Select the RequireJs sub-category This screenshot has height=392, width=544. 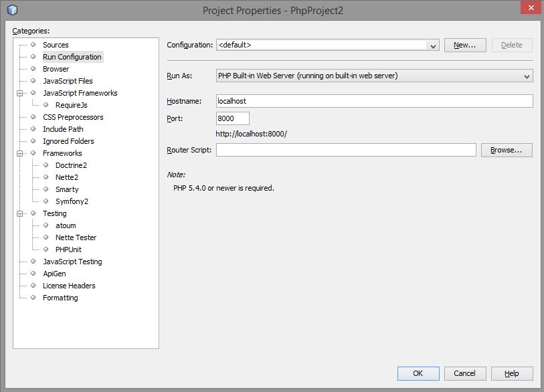pyautogui.click(x=72, y=105)
